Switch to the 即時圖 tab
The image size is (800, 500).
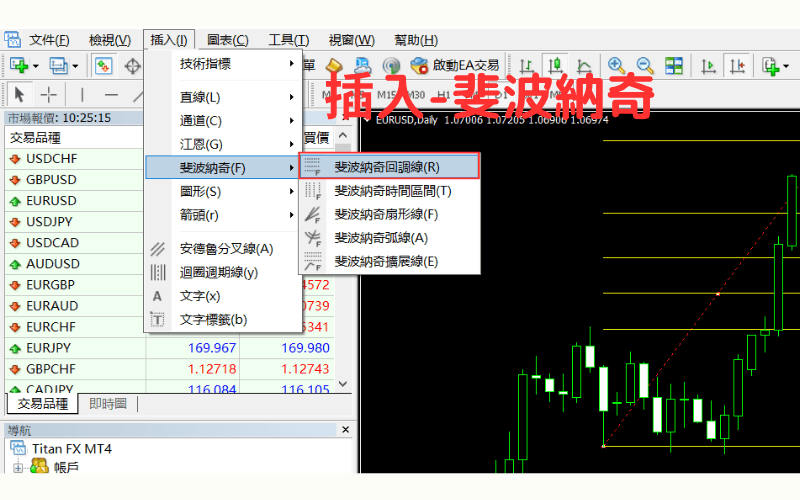click(x=108, y=404)
